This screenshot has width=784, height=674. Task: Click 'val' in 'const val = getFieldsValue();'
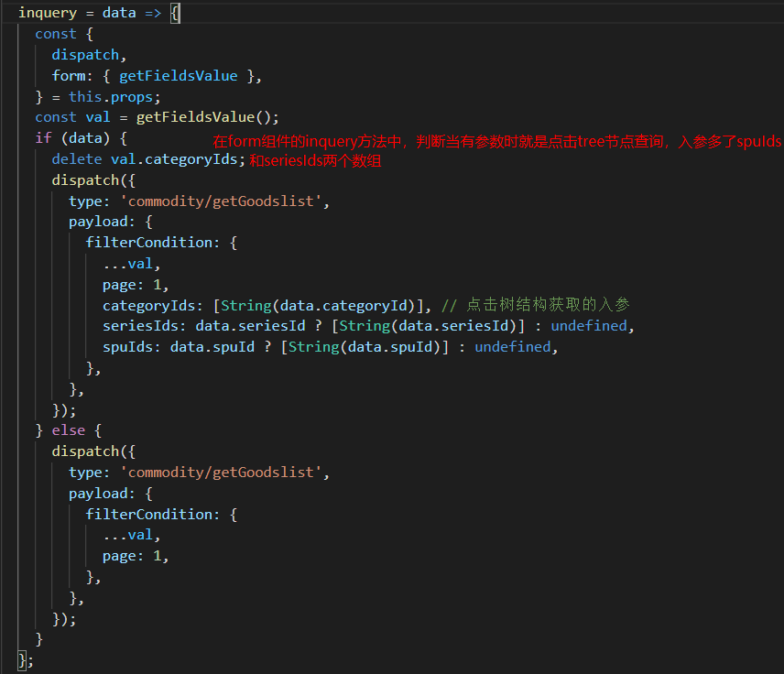(x=97, y=117)
